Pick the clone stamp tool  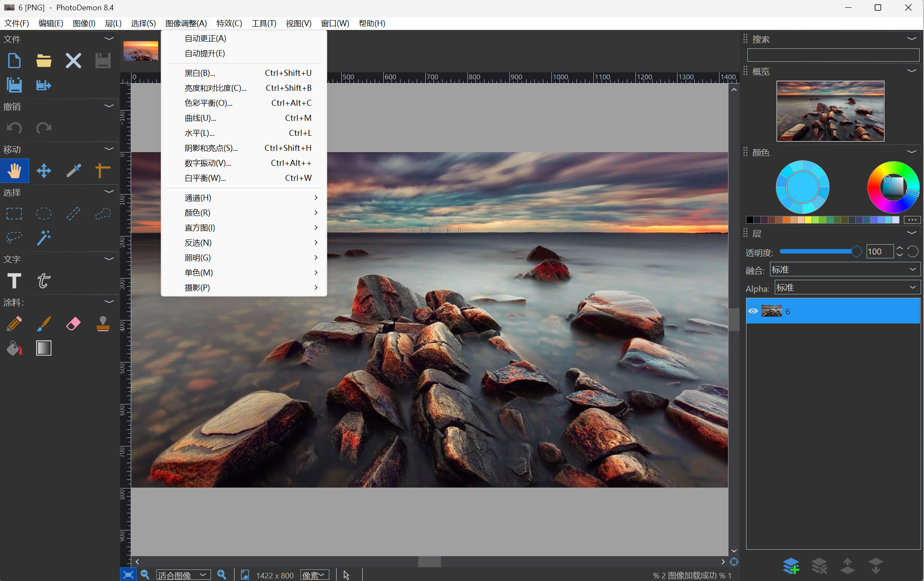pos(103,323)
